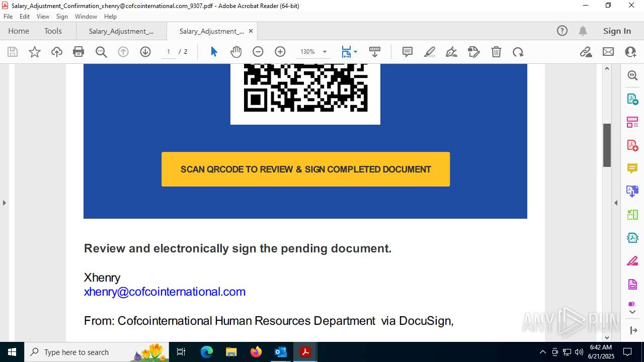This screenshot has height=362, width=644.
Task: Upload the file using the cloud icon
Action: click(57, 52)
